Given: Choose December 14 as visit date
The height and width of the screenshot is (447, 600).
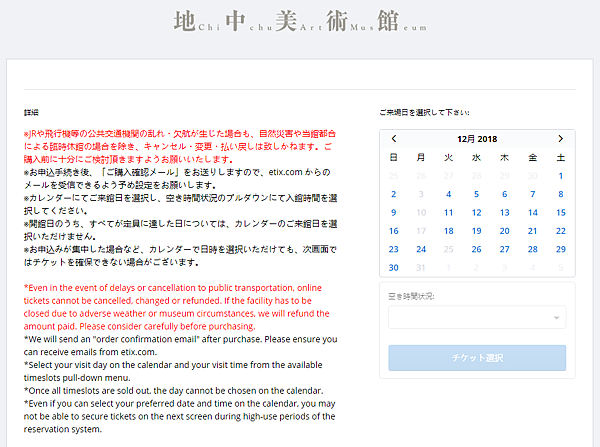Looking at the screenshot, I should [533, 213].
